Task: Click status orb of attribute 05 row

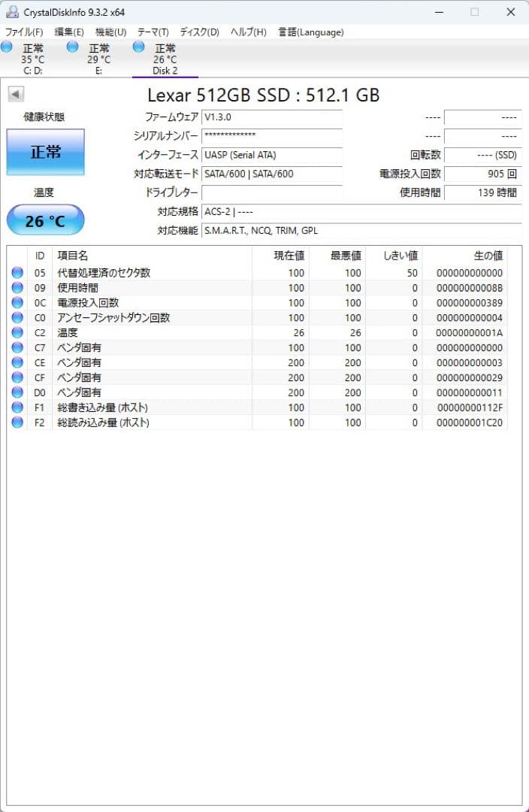Action: [17, 272]
